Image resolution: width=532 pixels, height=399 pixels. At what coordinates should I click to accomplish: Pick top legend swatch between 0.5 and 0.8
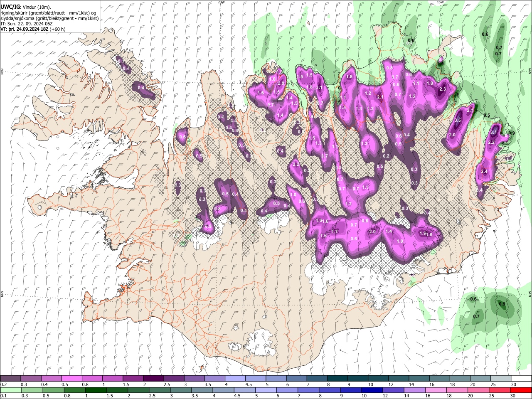[x=71, y=379]
